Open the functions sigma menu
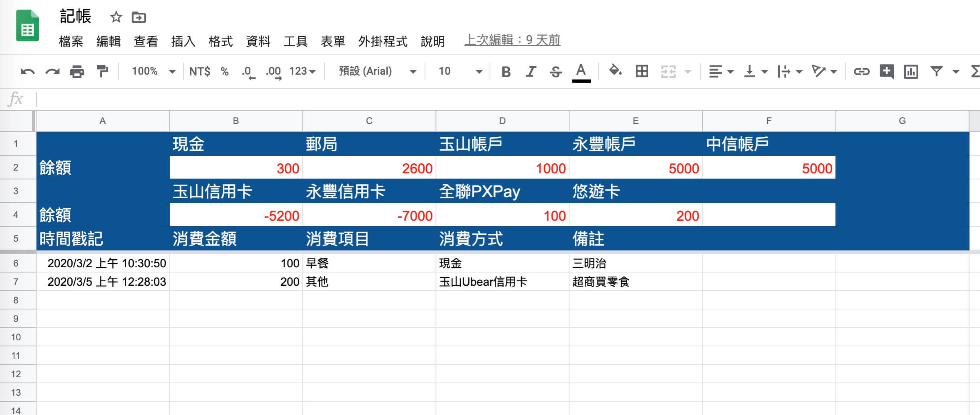Screen dimensions: 980x415 pyautogui.click(x=976, y=71)
